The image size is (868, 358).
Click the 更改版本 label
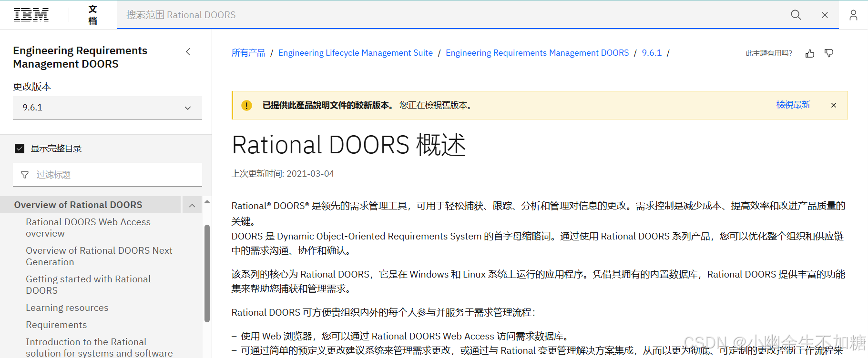pos(32,87)
